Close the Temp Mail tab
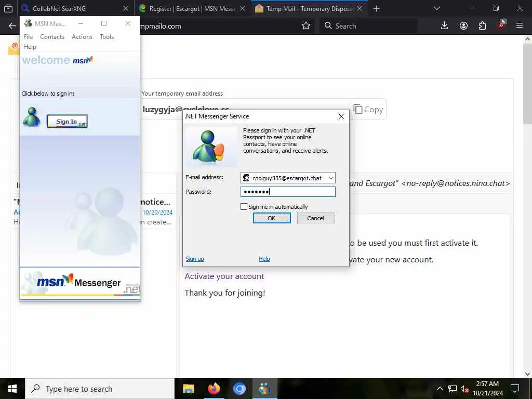 [x=360, y=8]
